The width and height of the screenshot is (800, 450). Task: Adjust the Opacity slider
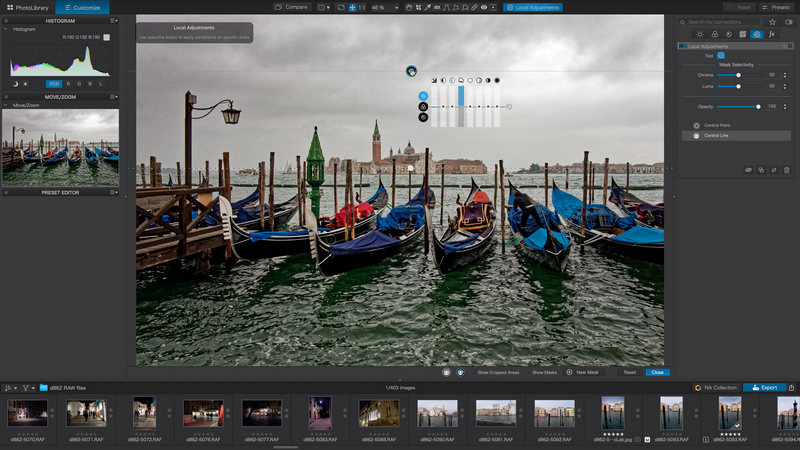coord(738,107)
